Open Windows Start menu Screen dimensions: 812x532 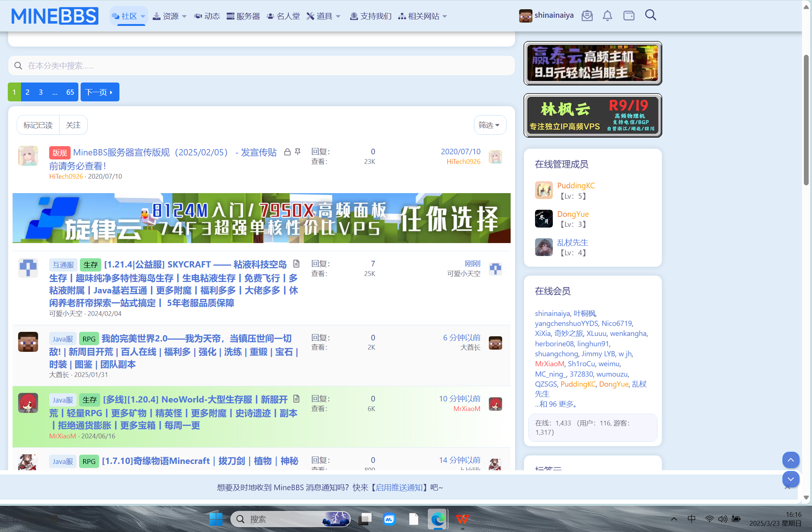[x=216, y=519]
